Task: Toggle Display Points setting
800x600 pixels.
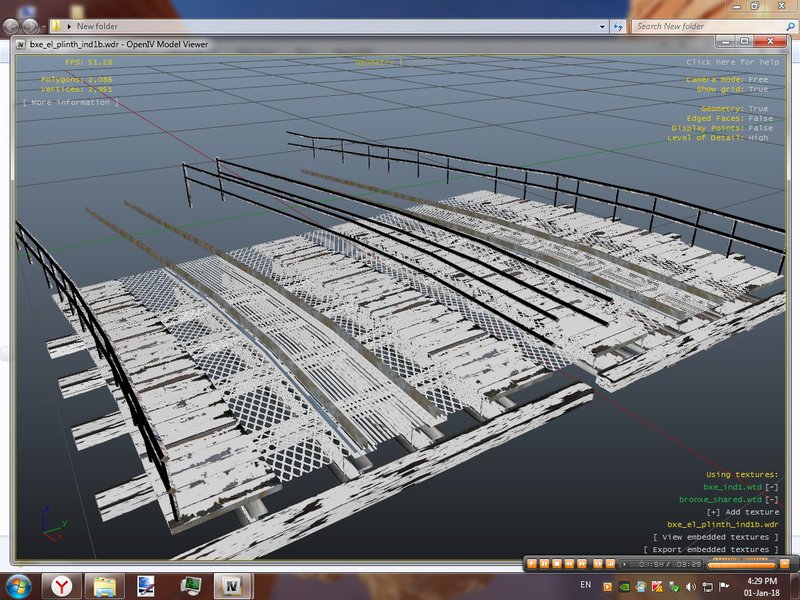Action: point(722,128)
